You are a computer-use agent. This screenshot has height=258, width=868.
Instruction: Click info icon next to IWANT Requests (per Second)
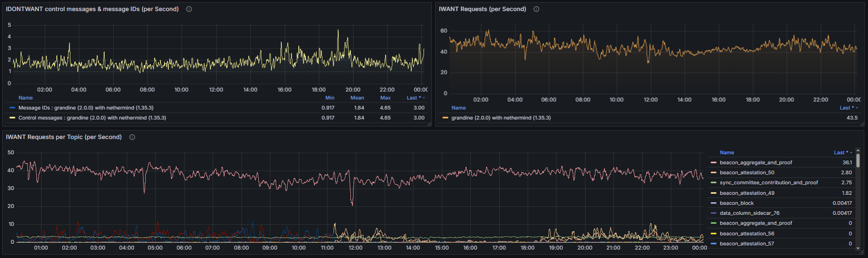tap(536, 9)
